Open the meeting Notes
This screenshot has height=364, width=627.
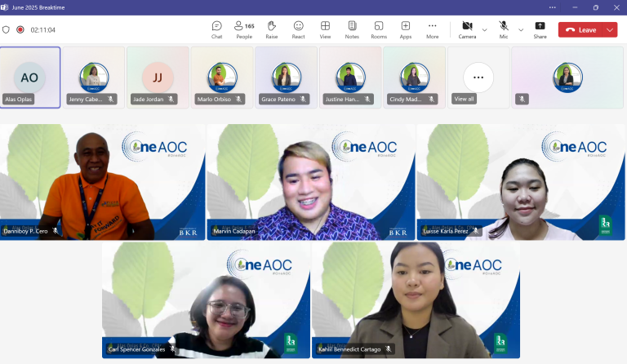coord(352,29)
